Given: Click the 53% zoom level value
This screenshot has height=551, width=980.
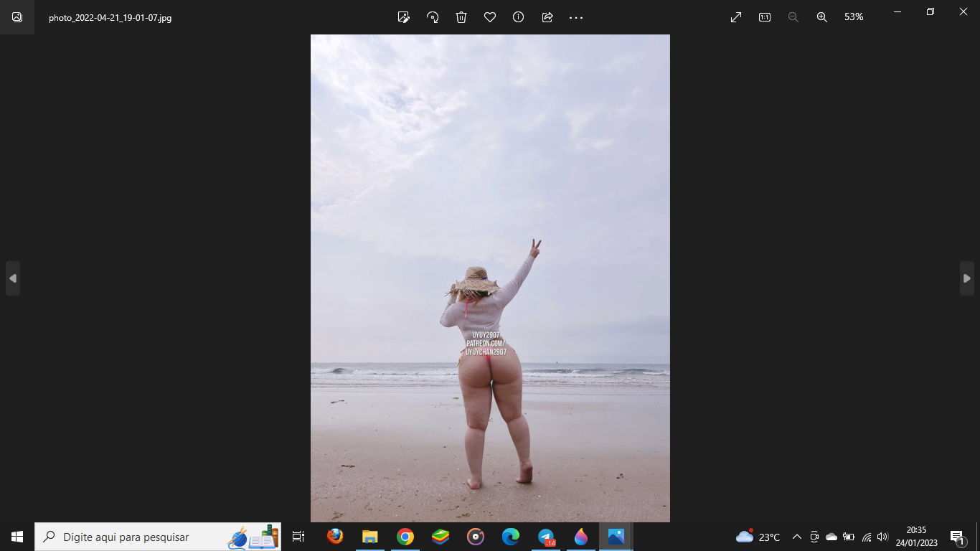Looking at the screenshot, I should click(x=854, y=17).
